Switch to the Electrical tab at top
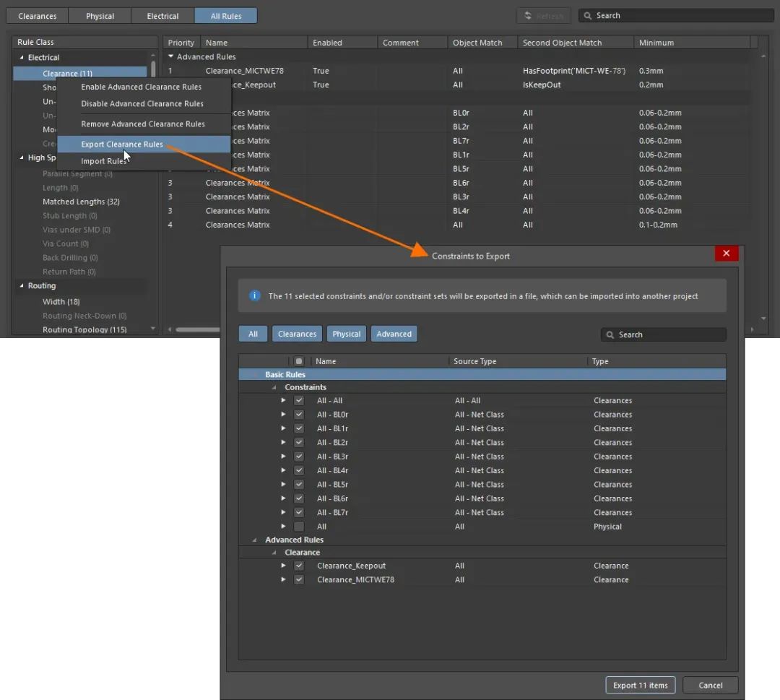Viewport: 780px width, 700px height. [x=162, y=16]
